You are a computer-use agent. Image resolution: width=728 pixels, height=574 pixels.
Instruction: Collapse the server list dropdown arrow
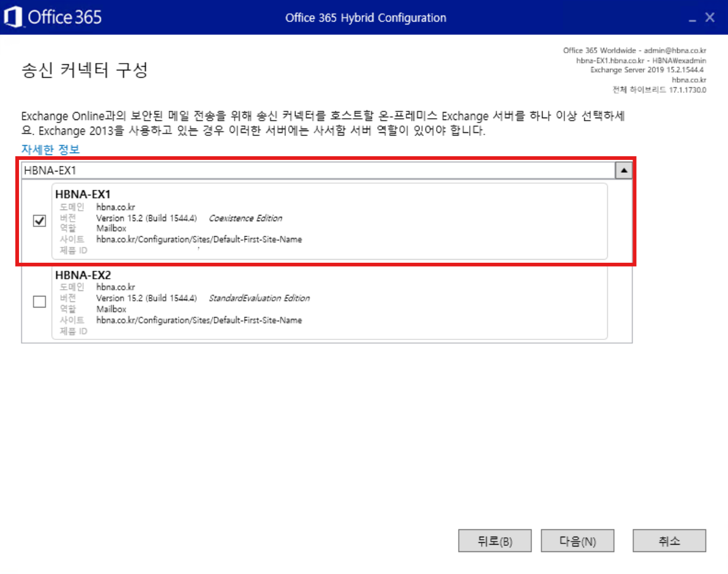[623, 170]
